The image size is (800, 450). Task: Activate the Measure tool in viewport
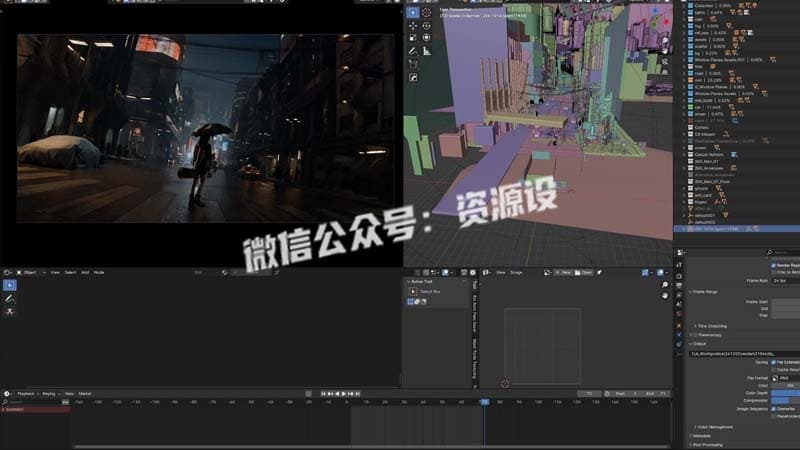pos(427,51)
